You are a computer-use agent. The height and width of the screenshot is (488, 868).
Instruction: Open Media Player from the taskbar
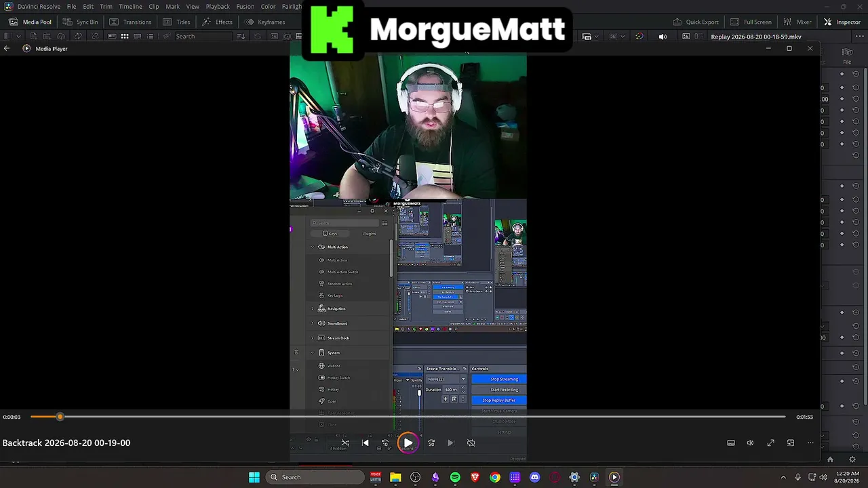pos(614,477)
